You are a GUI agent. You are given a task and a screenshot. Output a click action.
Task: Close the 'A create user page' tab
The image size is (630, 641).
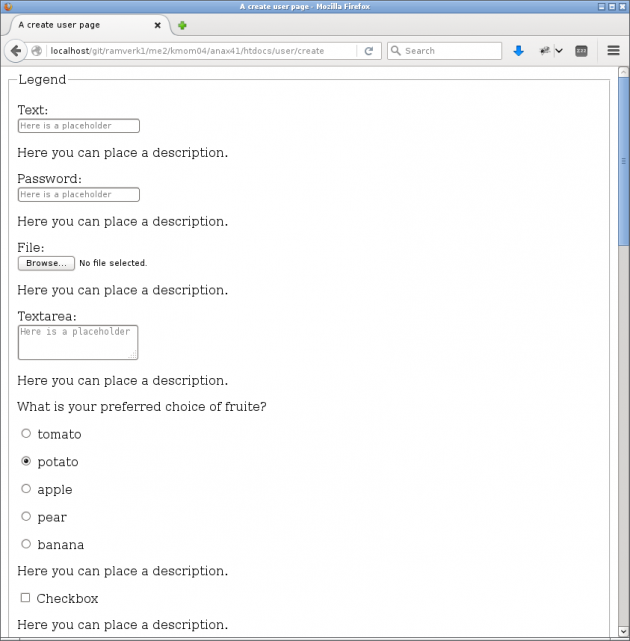tap(157, 25)
